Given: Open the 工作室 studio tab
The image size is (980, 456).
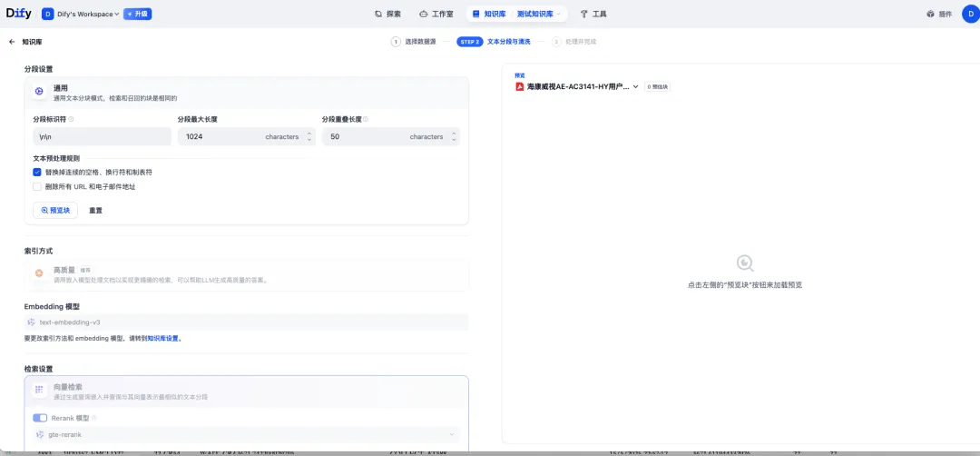Looking at the screenshot, I should click(x=436, y=14).
